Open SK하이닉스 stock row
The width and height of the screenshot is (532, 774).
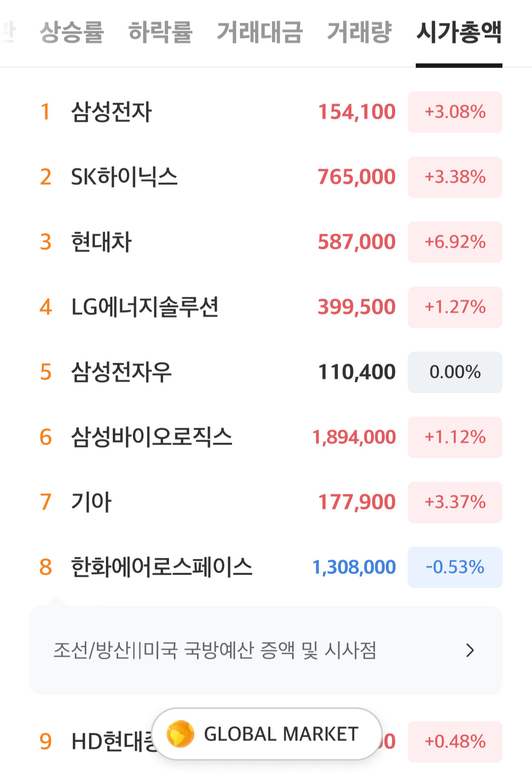pos(124,177)
